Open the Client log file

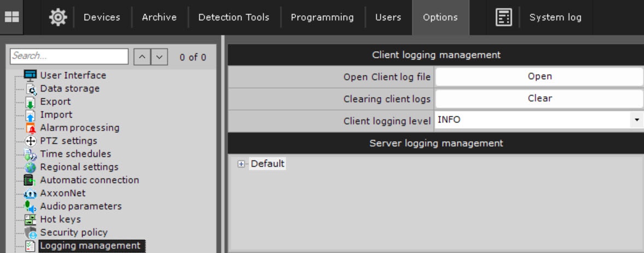click(x=539, y=77)
